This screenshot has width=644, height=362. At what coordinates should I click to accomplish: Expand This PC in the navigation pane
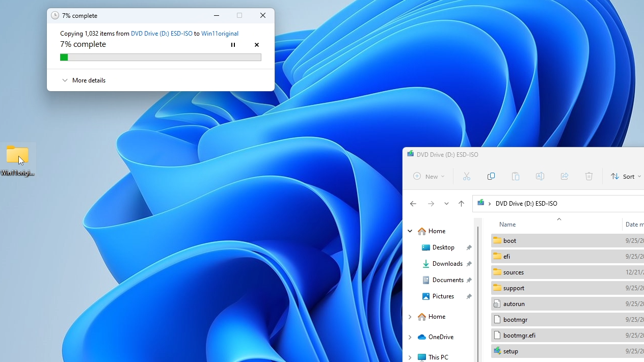tap(410, 357)
